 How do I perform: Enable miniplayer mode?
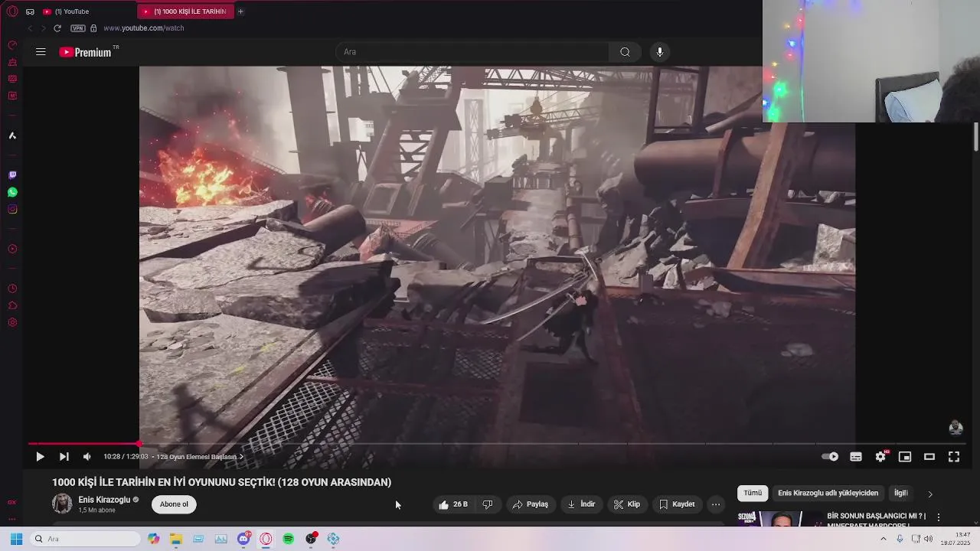coord(905,457)
